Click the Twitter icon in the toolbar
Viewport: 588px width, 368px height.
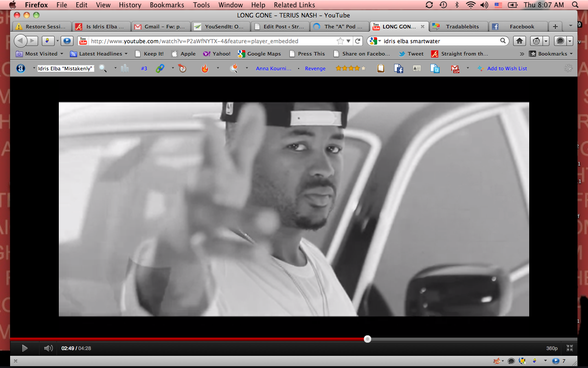pos(435,69)
